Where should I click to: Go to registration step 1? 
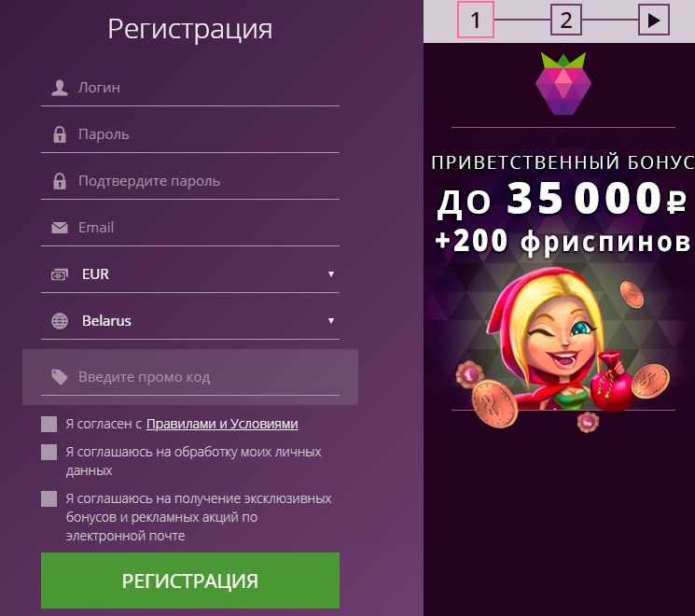pos(475,20)
